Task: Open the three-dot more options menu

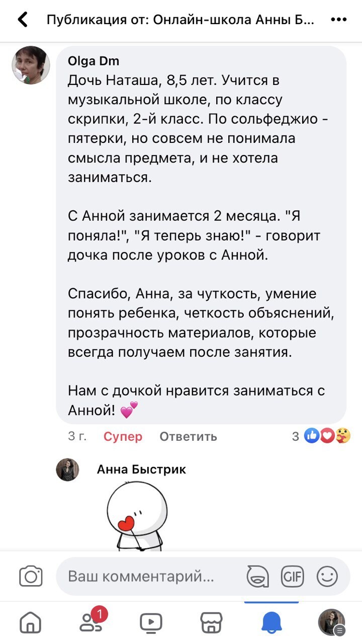Action: point(339,20)
